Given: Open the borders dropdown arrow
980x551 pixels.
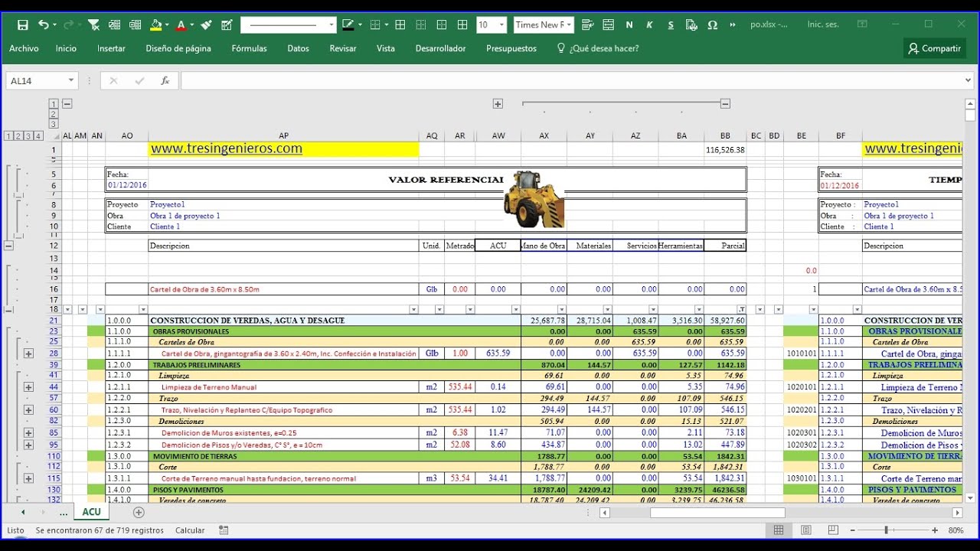Looking at the screenshot, I should (x=385, y=25).
